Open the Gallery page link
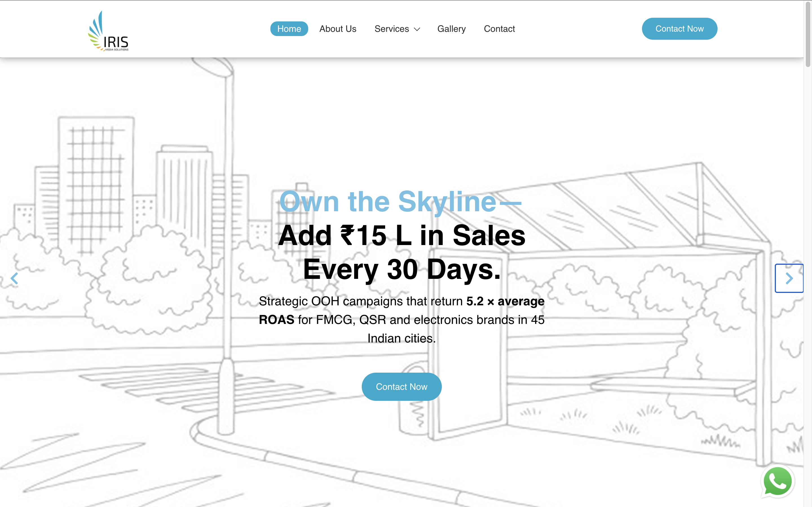Image resolution: width=812 pixels, height=507 pixels. coord(451,29)
